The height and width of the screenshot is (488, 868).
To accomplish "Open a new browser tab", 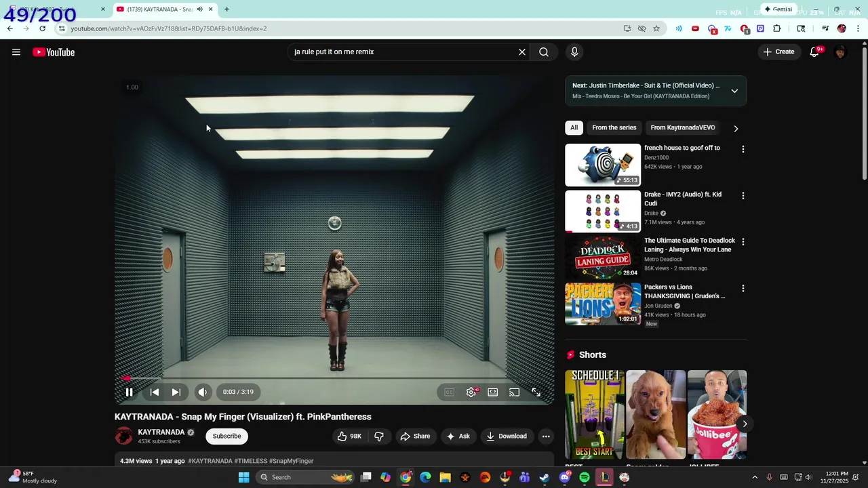I will click(x=226, y=9).
